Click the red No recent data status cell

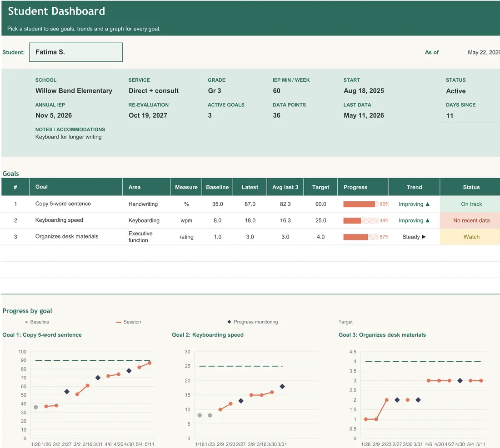point(471,220)
